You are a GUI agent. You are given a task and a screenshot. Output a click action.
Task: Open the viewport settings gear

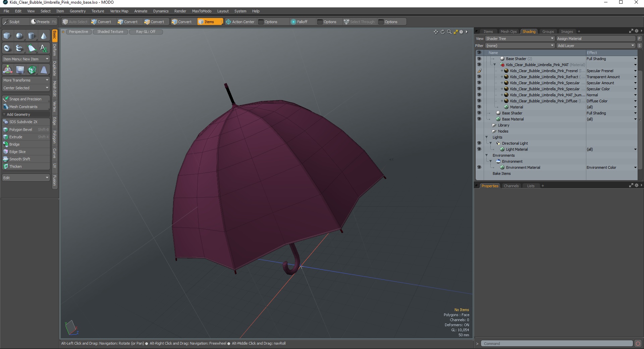pos(461,32)
